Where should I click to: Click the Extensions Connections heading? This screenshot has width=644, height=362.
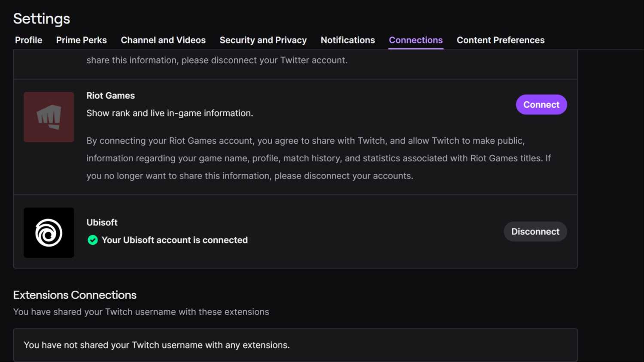(x=75, y=295)
